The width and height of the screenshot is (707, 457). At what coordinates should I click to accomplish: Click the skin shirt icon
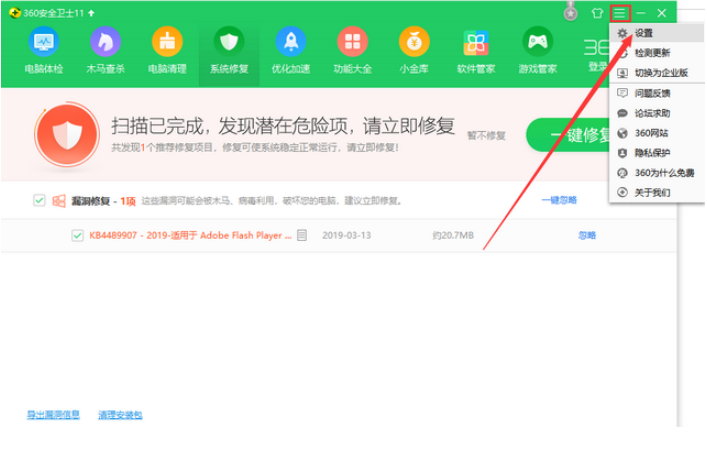[x=597, y=13]
